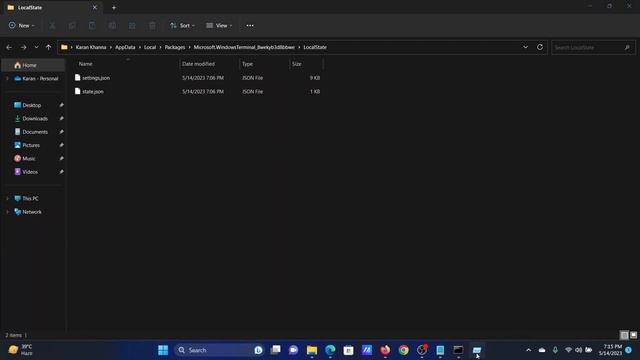640x360 pixels.
Task: Go forward with the forward arrow
Action: (x=23, y=47)
